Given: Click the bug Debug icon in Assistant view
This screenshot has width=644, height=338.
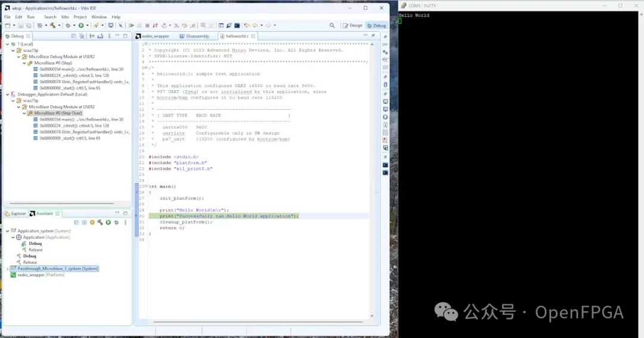Looking at the screenshot, I should coord(117,223).
